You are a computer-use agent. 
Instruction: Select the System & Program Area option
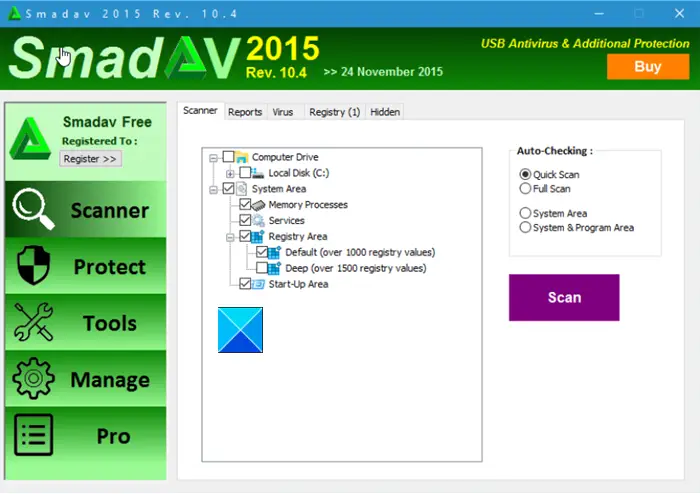[525, 227]
